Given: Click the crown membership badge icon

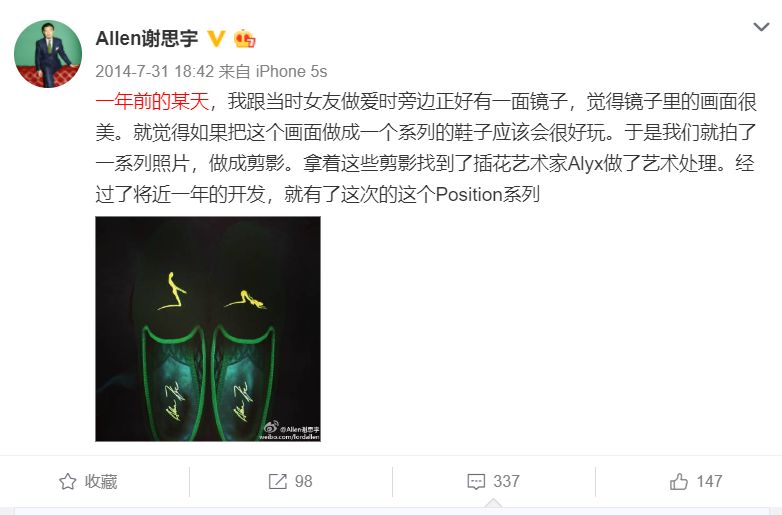Looking at the screenshot, I should point(244,38).
